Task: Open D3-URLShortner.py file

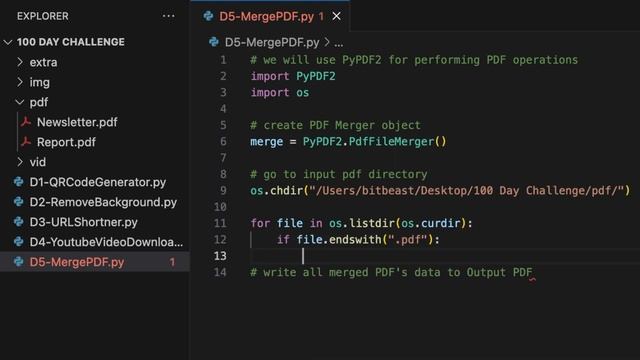Action: pyautogui.click(x=83, y=222)
